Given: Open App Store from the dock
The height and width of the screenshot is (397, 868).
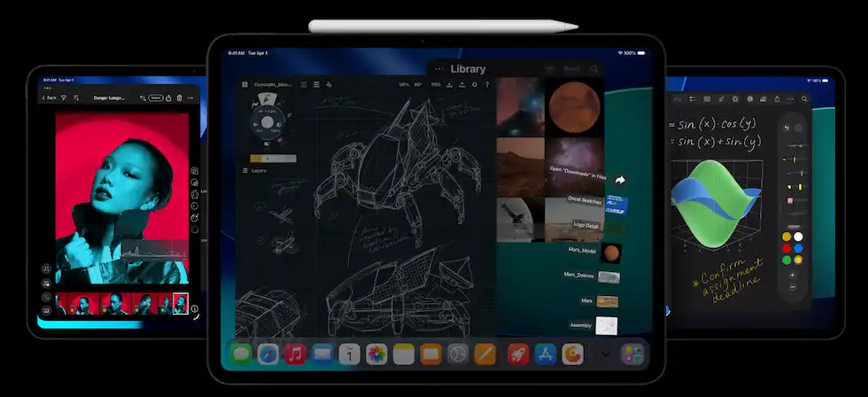Looking at the screenshot, I should tap(546, 354).
